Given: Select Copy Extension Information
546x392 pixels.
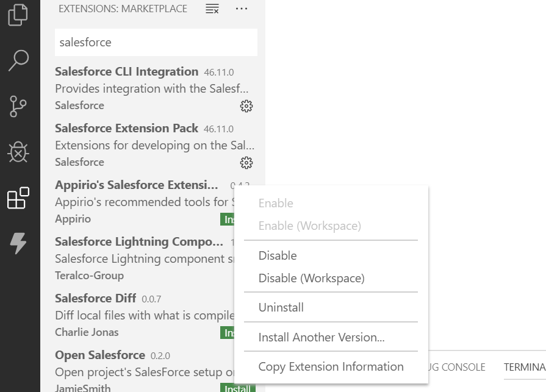Looking at the screenshot, I should [331, 366].
